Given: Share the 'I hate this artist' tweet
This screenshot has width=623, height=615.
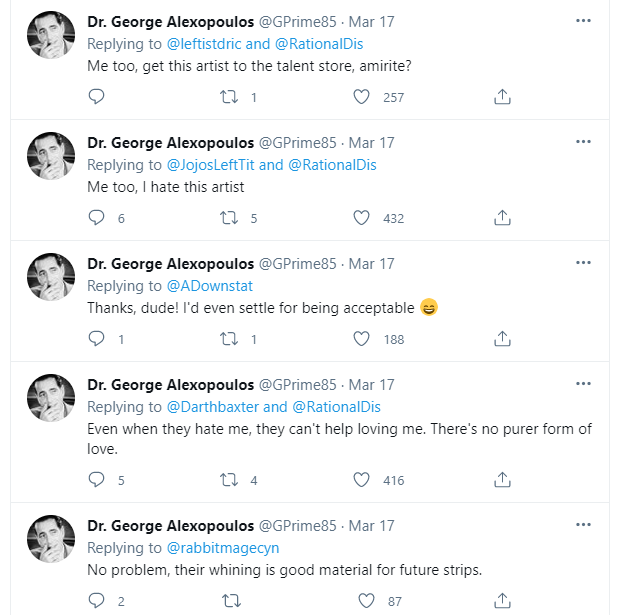Looking at the screenshot, I should [x=502, y=218].
